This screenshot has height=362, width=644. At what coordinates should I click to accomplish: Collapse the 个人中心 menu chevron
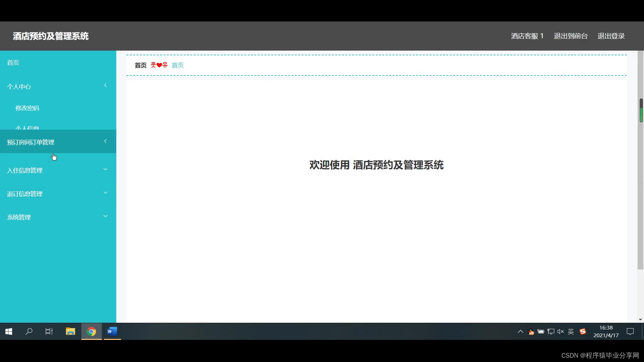pyautogui.click(x=105, y=85)
